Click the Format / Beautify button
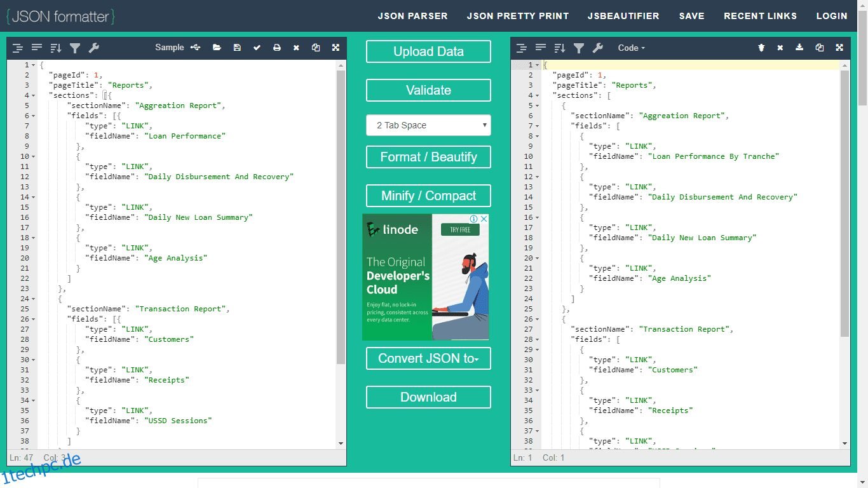 click(x=428, y=157)
